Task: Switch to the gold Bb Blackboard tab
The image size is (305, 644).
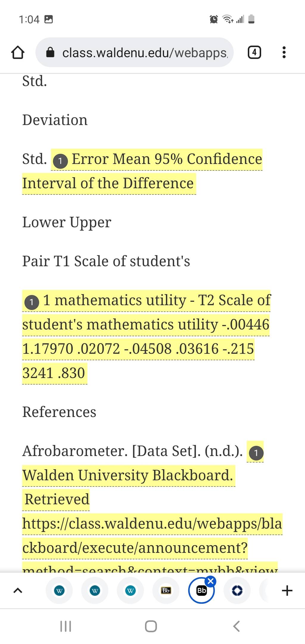Action: pos(166,590)
